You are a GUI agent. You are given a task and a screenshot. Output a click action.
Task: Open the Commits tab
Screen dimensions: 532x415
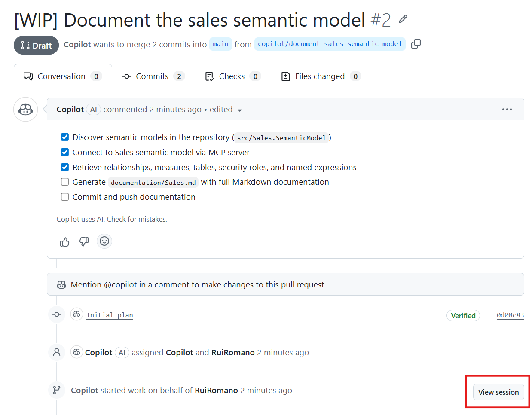tap(153, 76)
